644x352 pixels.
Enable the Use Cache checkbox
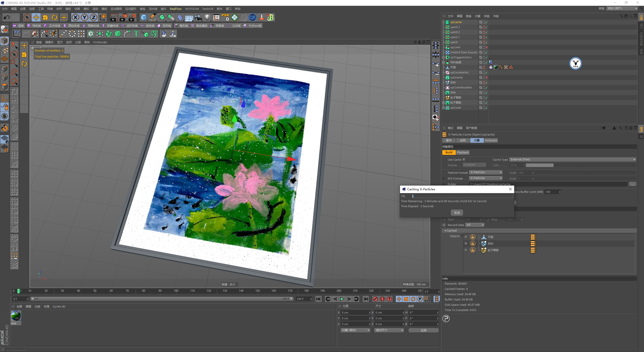click(464, 159)
